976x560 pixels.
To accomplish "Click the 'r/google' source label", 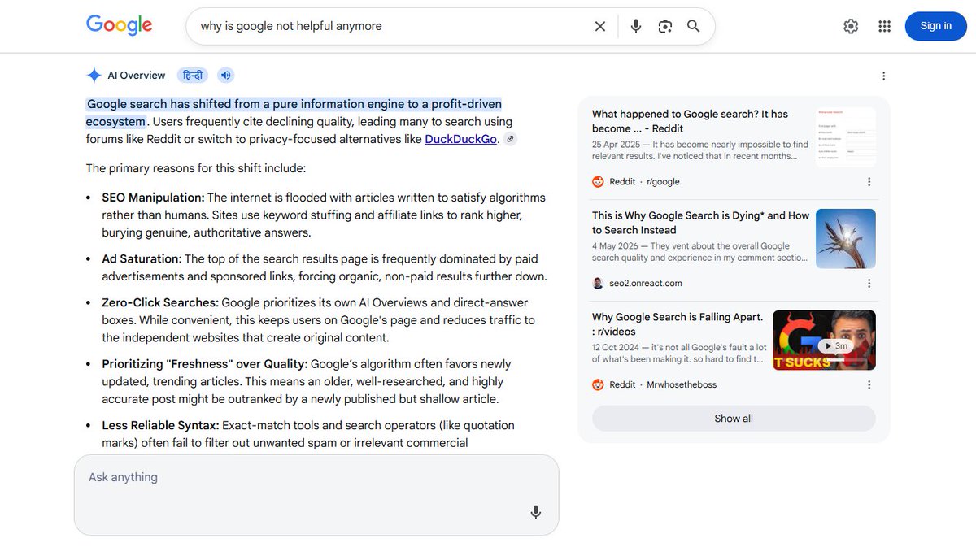I will [x=663, y=182].
